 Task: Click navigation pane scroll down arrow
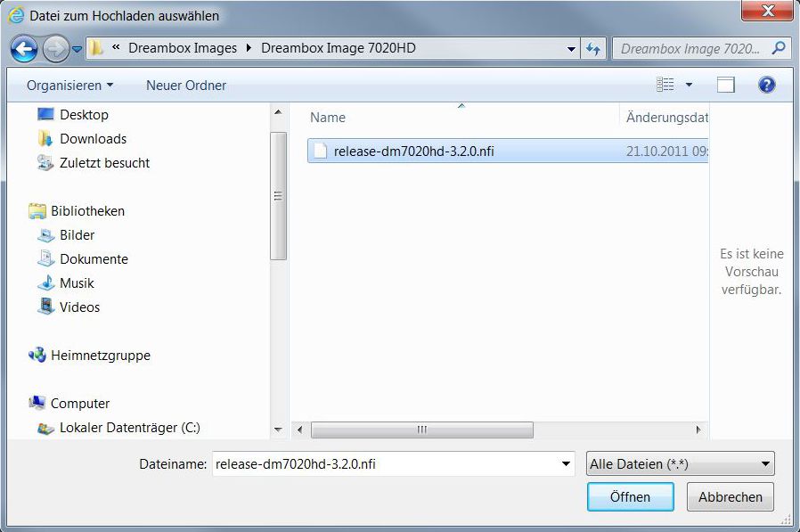278,430
